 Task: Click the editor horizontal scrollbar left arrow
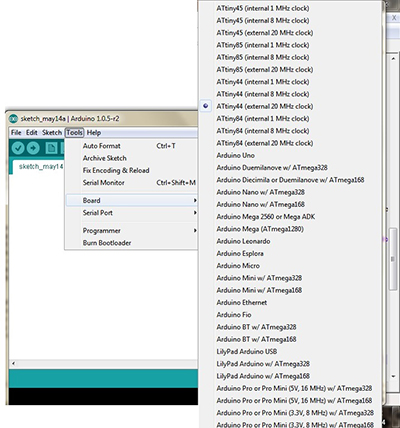click(x=13, y=363)
